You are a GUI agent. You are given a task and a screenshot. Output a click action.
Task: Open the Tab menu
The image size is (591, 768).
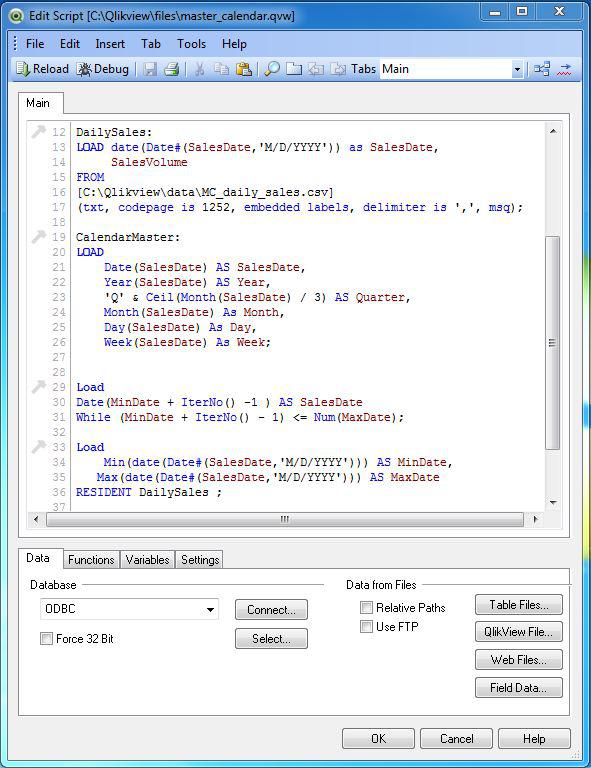[x=151, y=44]
